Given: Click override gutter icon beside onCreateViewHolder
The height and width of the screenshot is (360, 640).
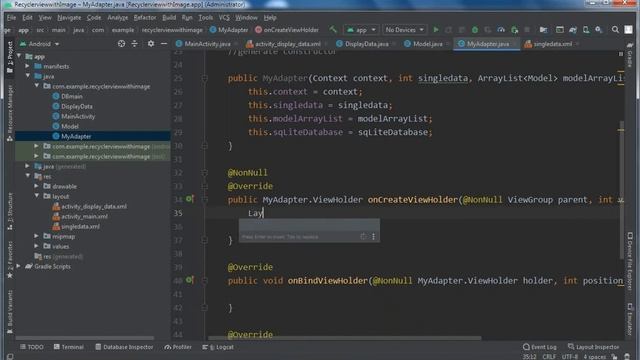Looking at the screenshot, I should point(190,199).
